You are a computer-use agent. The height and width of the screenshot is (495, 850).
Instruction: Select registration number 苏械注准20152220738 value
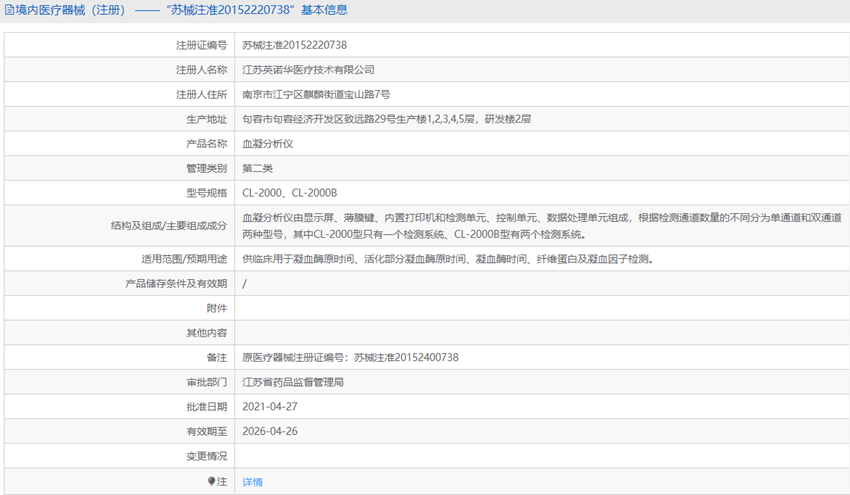tap(294, 45)
